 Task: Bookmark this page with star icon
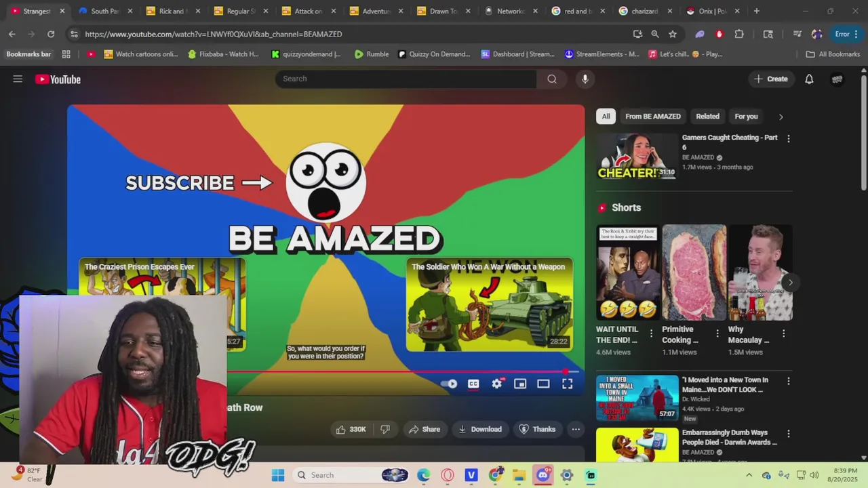click(673, 34)
